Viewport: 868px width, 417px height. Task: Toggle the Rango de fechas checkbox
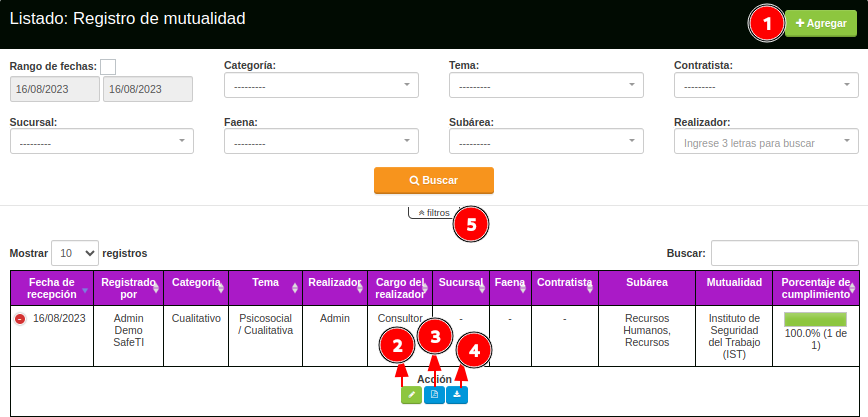108,67
